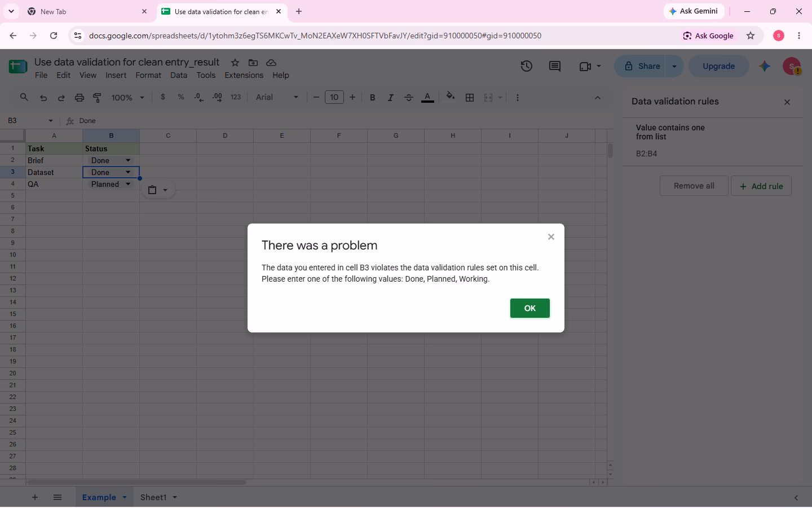Merge cells button
This screenshot has width=812, height=508.
[488, 98]
